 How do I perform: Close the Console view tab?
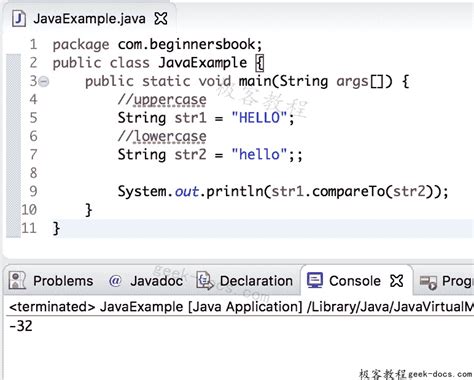[397, 281]
